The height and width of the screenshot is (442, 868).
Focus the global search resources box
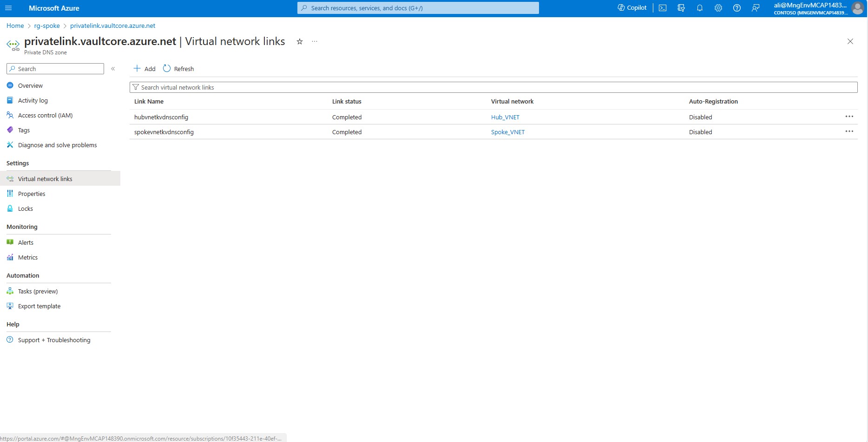coord(418,8)
